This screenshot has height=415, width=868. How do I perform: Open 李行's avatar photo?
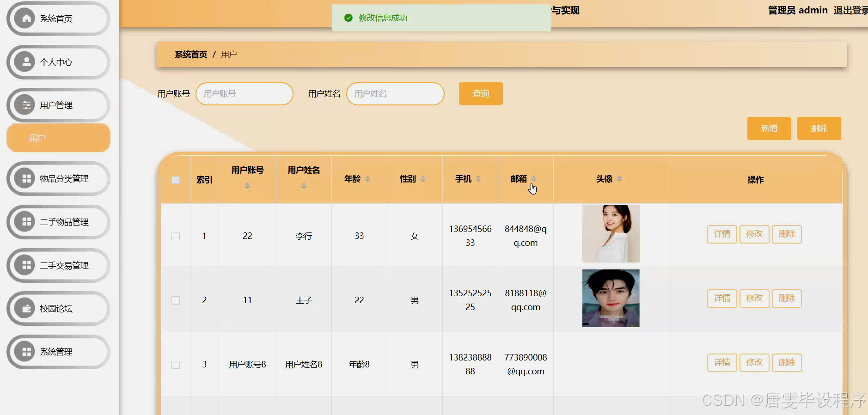coord(611,233)
